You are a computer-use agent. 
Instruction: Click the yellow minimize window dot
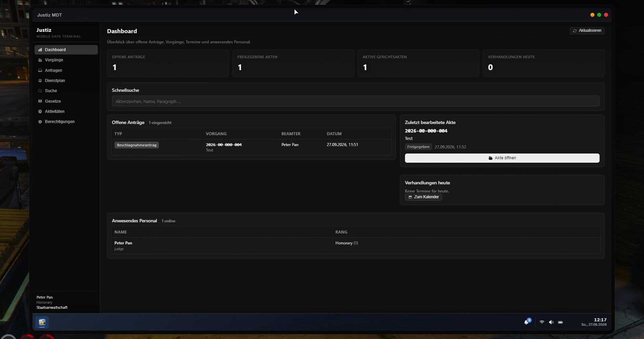tap(592, 15)
